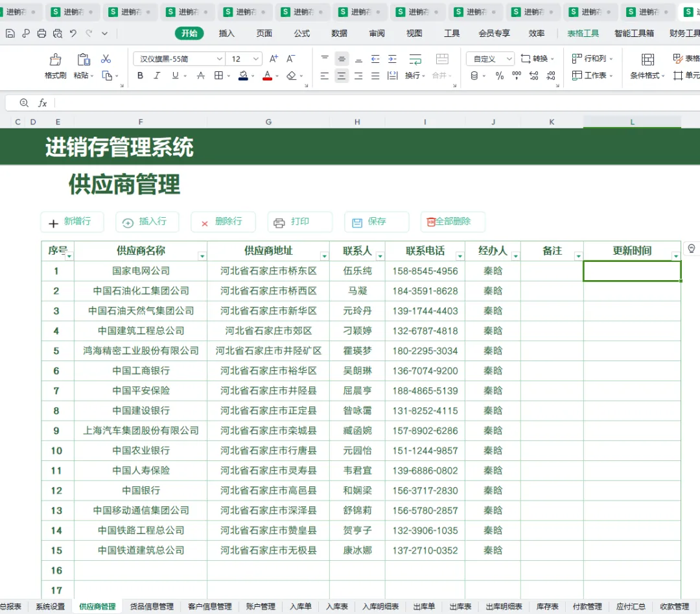Viewport: 700px width, 614px height.
Task: Click the zoom magnifier icon beside fx
Action: [x=24, y=103]
